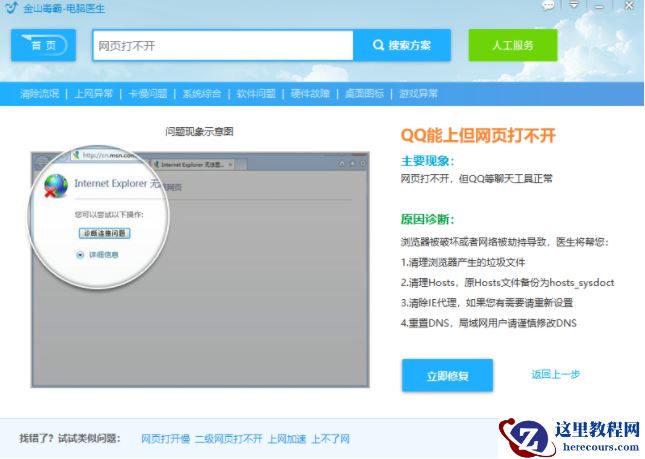The height and width of the screenshot is (459, 645).
Task: Click the text 1.清理浏览器产生的垃圾文件
Action: [463, 262]
